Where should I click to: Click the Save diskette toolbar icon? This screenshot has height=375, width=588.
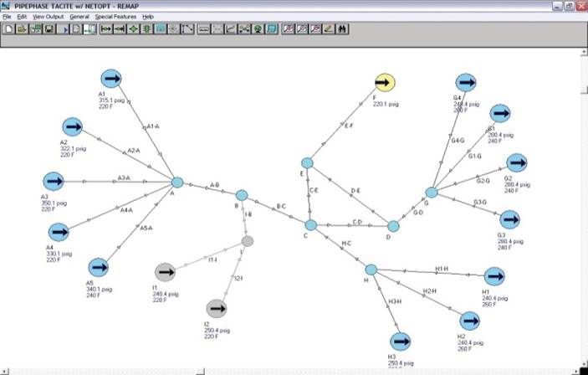tap(49, 29)
